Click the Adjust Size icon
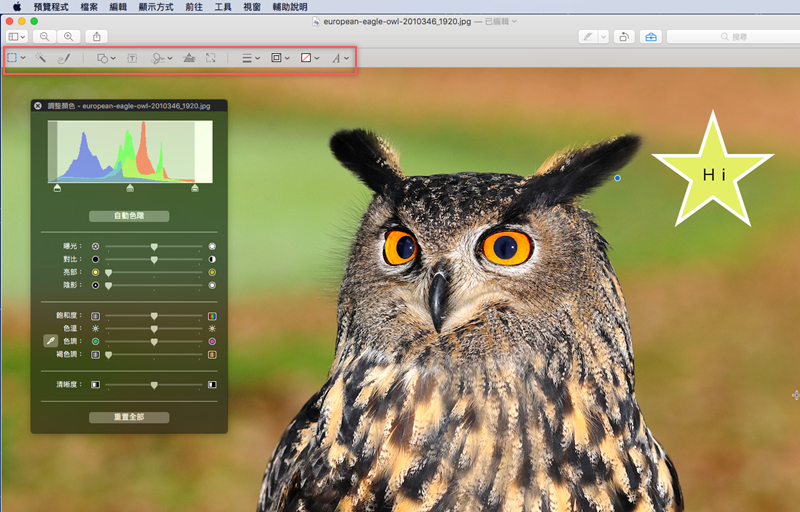The image size is (800, 512). coord(211,59)
